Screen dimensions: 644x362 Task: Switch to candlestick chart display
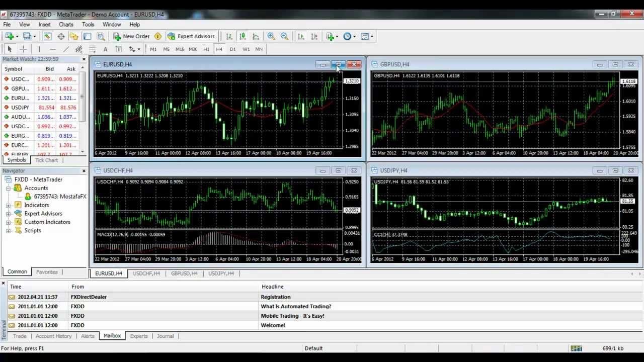[243, 36]
